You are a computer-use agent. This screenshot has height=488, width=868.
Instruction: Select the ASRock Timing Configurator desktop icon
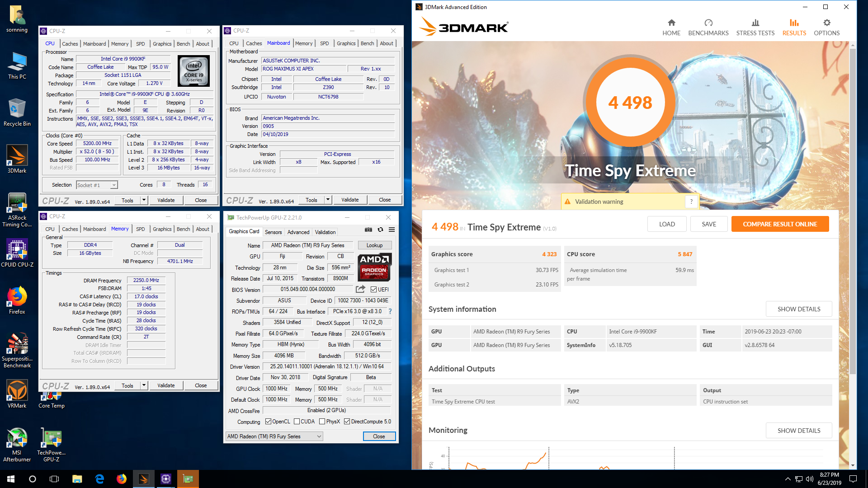tap(17, 210)
